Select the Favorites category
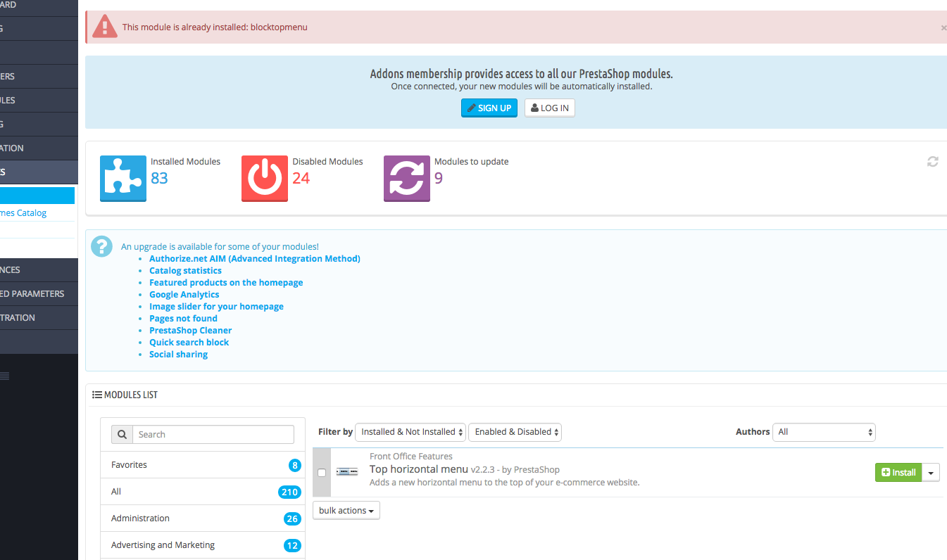This screenshot has width=947, height=560. coord(203,465)
